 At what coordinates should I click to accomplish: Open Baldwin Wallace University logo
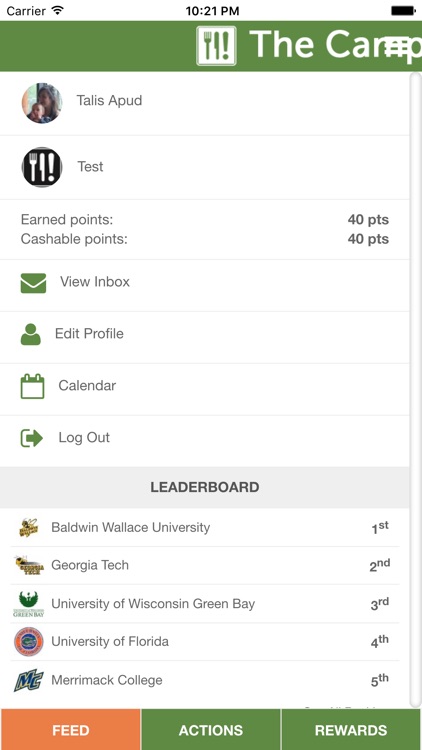click(29, 528)
